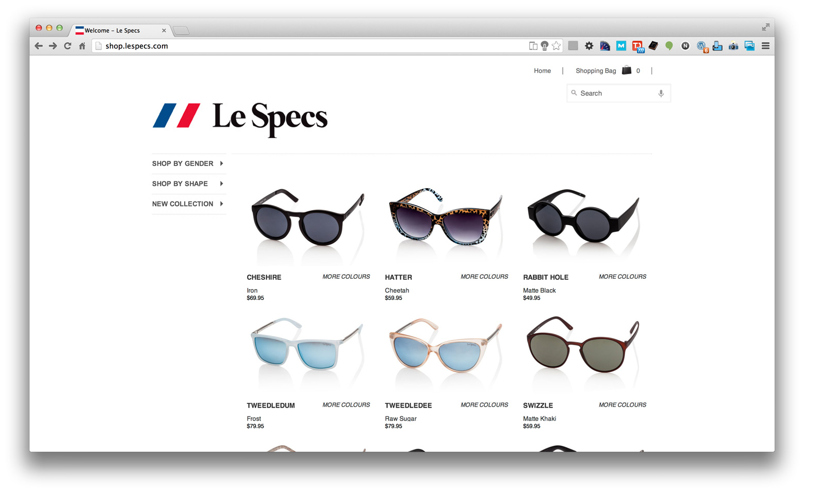Viewport: 815px width, 504px height.
Task: Bookmark page with star icon
Action: [x=556, y=46]
